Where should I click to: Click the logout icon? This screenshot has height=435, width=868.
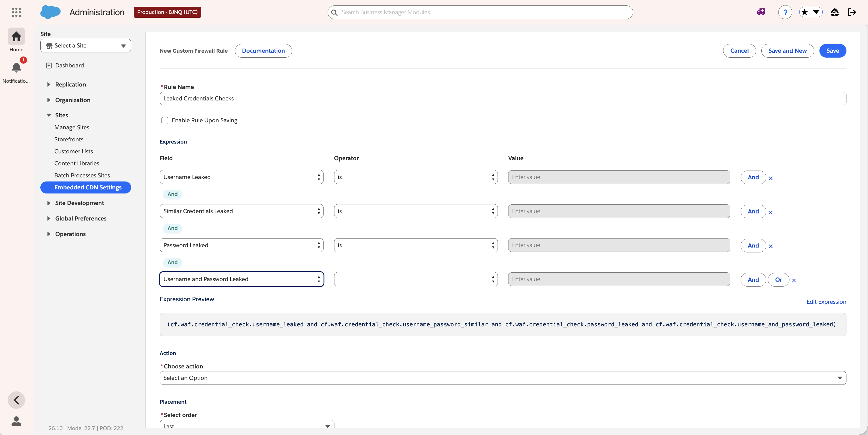(x=852, y=13)
